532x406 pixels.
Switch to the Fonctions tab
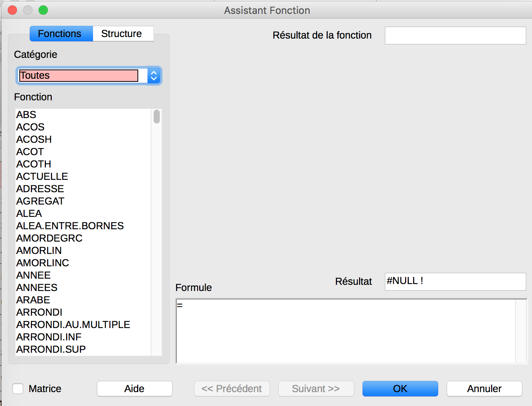tap(61, 34)
